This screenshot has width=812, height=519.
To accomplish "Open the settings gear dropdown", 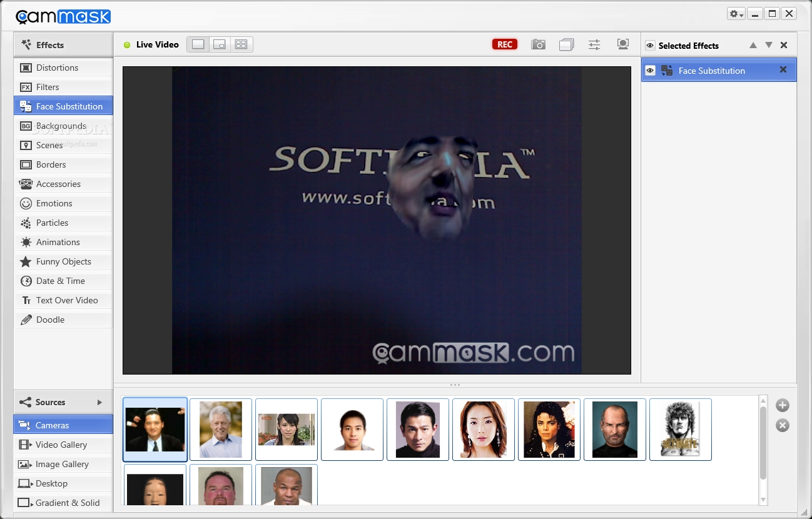I will pyautogui.click(x=736, y=14).
